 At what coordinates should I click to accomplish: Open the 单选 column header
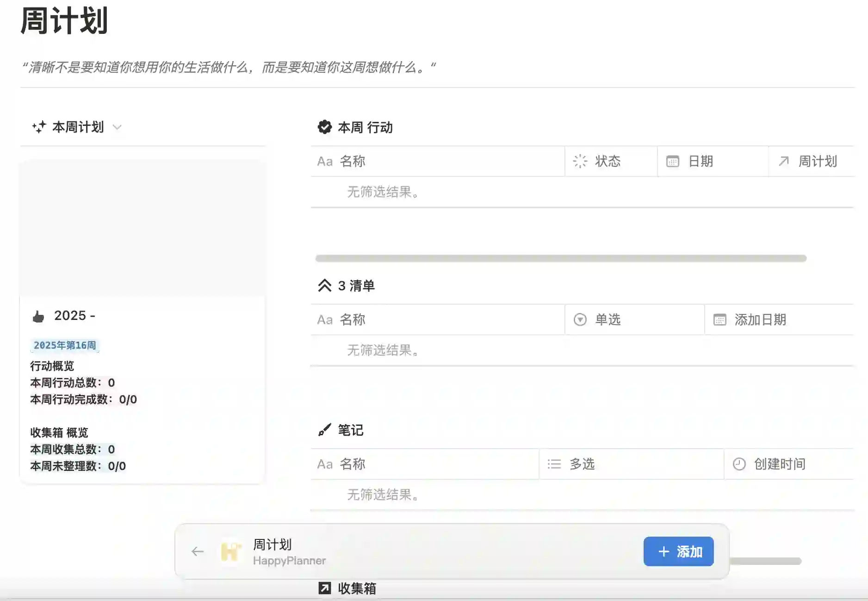[x=634, y=319]
